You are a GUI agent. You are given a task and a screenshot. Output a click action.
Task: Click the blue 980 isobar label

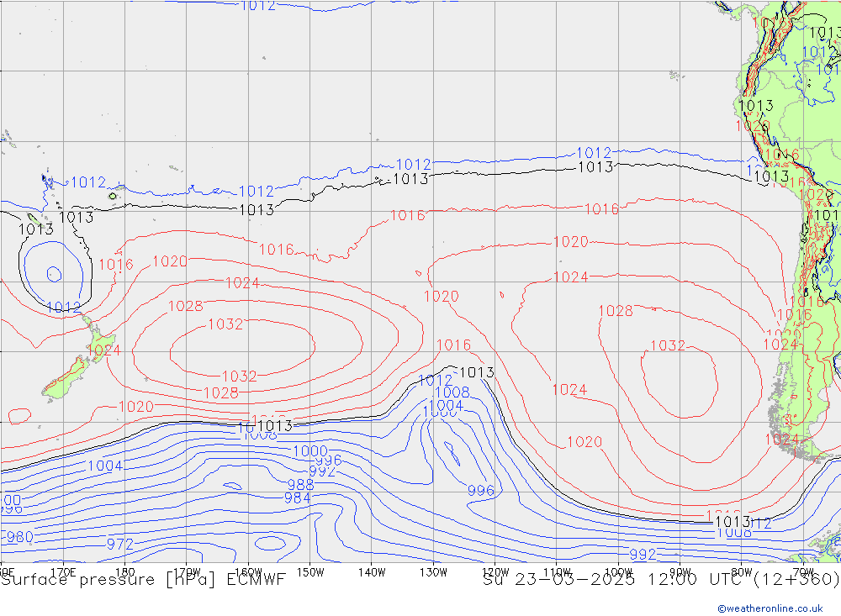click(20, 537)
